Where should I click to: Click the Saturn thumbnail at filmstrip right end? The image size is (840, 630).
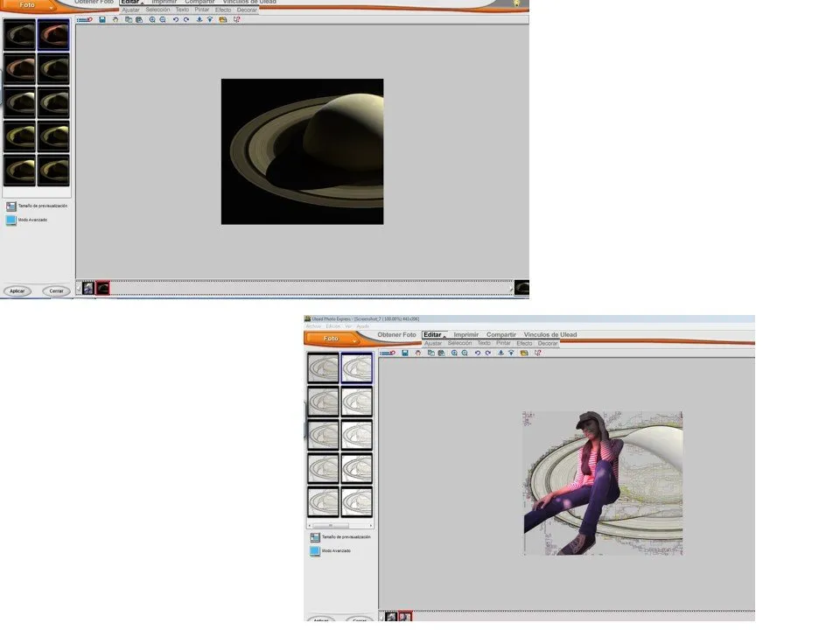tap(521, 288)
